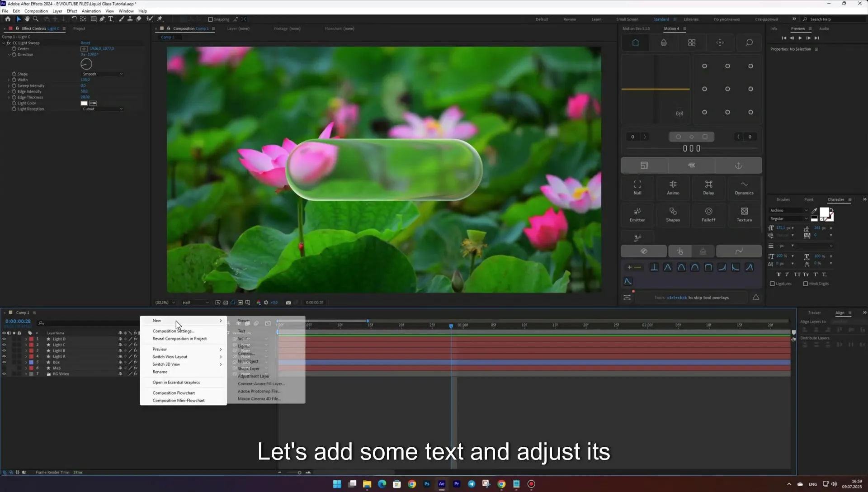The image size is (868, 492).
Task: Toggle visibility of the Box layer
Action: click(x=4, y=362)
